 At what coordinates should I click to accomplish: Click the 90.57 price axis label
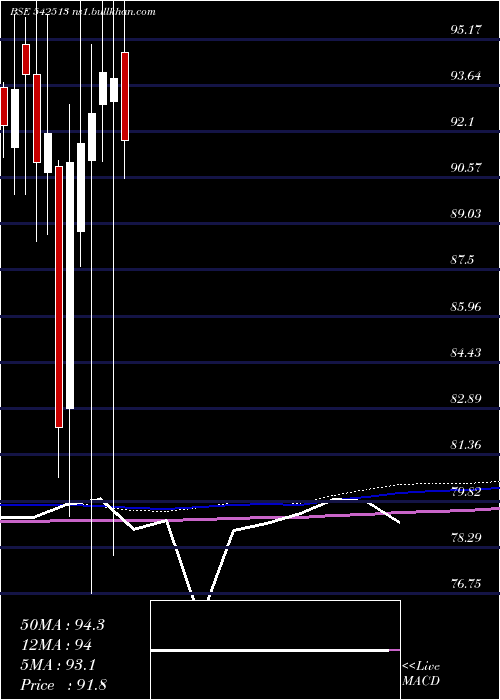(467, 168)
